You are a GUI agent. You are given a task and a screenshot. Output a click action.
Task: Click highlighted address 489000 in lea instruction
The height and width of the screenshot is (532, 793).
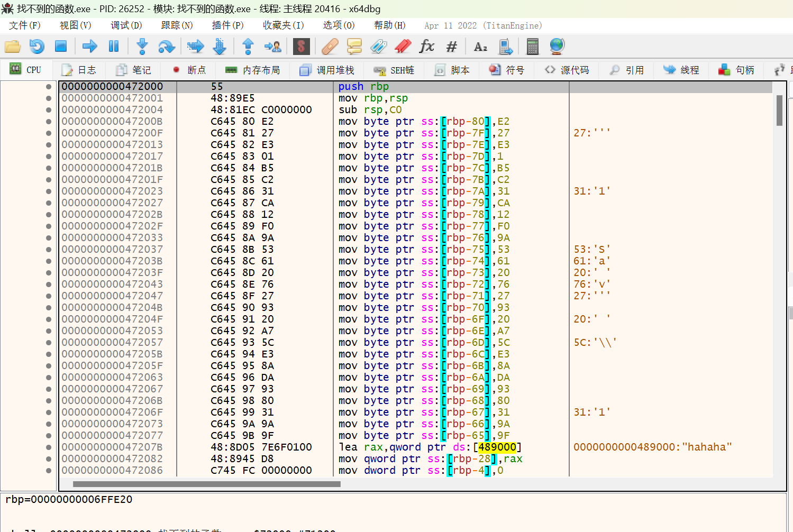[497, 447]
